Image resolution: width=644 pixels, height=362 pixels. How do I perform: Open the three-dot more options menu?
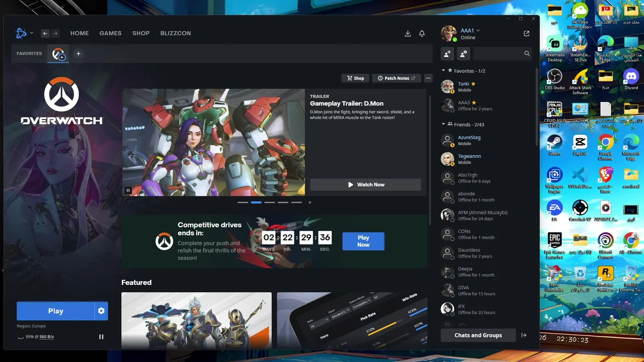tap(428, 78)
